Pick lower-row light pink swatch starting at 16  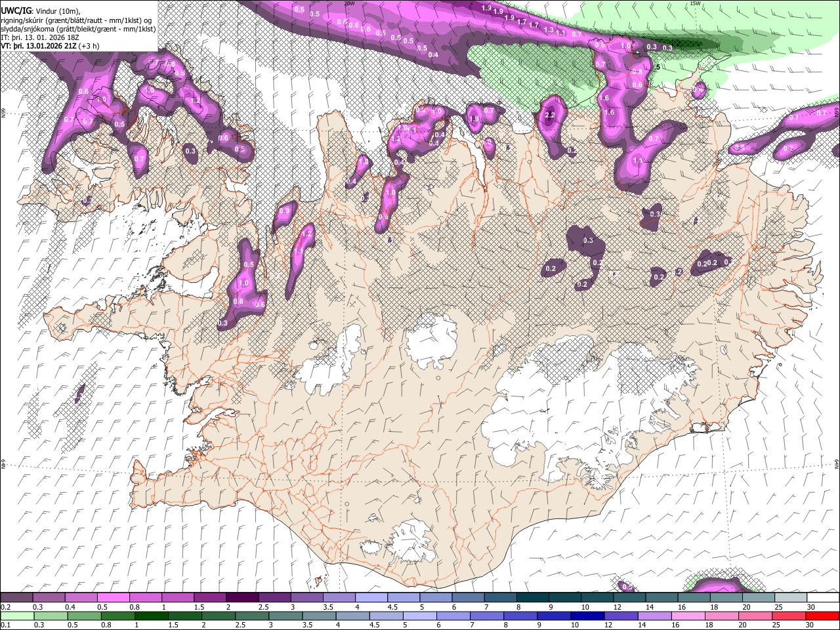click(x=688, y=616)
